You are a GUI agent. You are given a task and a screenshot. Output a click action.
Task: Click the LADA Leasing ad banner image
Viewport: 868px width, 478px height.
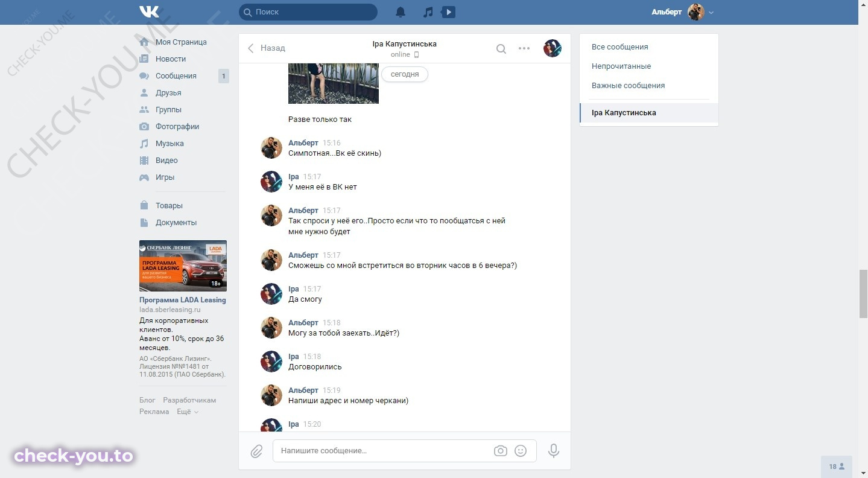(183, 266)
